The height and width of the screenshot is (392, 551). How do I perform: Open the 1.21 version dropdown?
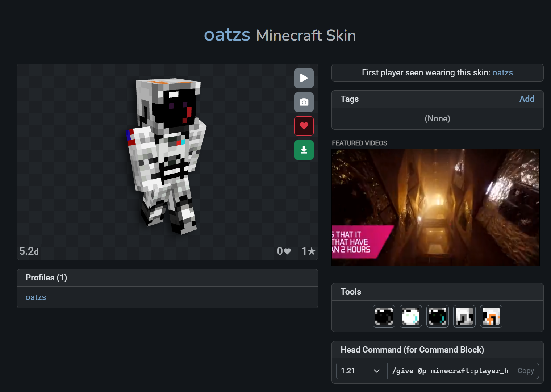pyautogui.click(x=361, y=371)
